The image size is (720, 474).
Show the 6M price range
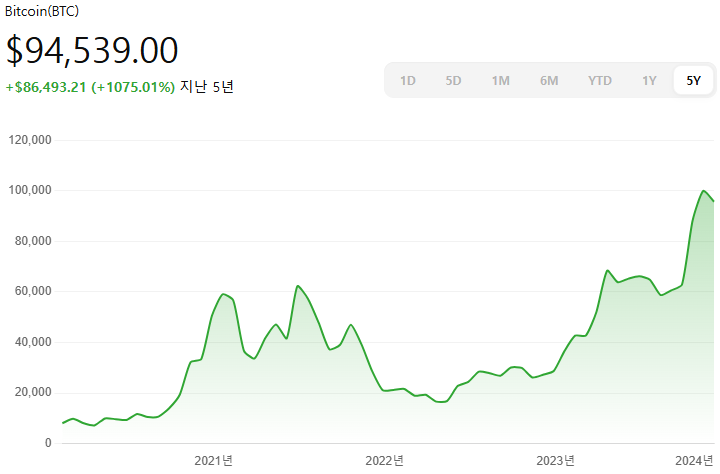point(549,81)
